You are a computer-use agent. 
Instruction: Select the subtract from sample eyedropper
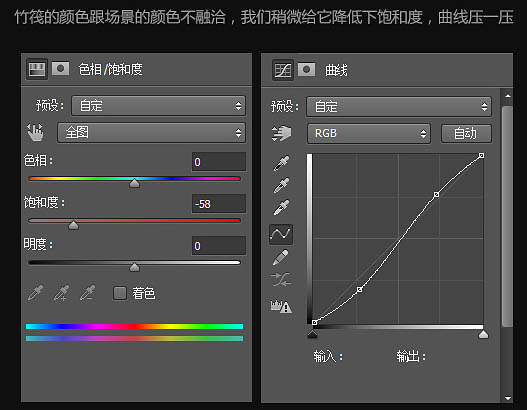click(x=88, y=293)
